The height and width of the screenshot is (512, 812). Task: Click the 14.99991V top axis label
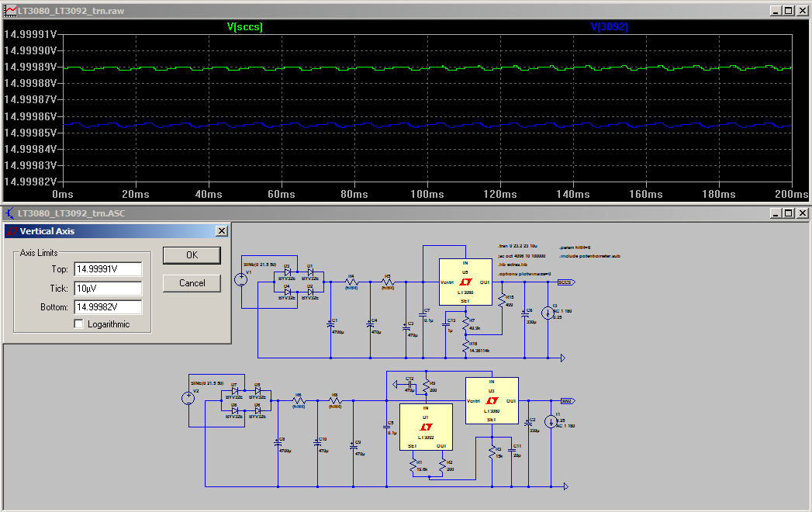pyautogui.click(x=30, y=34)
